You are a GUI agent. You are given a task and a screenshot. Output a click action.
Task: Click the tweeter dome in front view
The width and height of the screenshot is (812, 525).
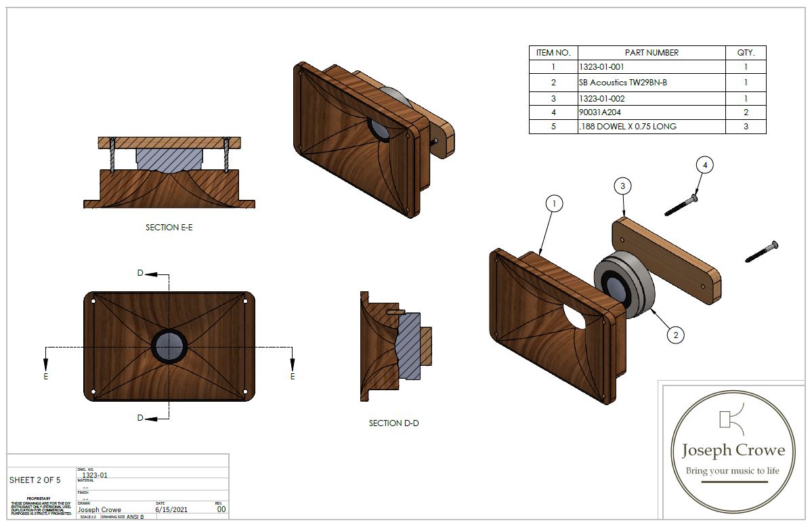click(x=169, y=346)
